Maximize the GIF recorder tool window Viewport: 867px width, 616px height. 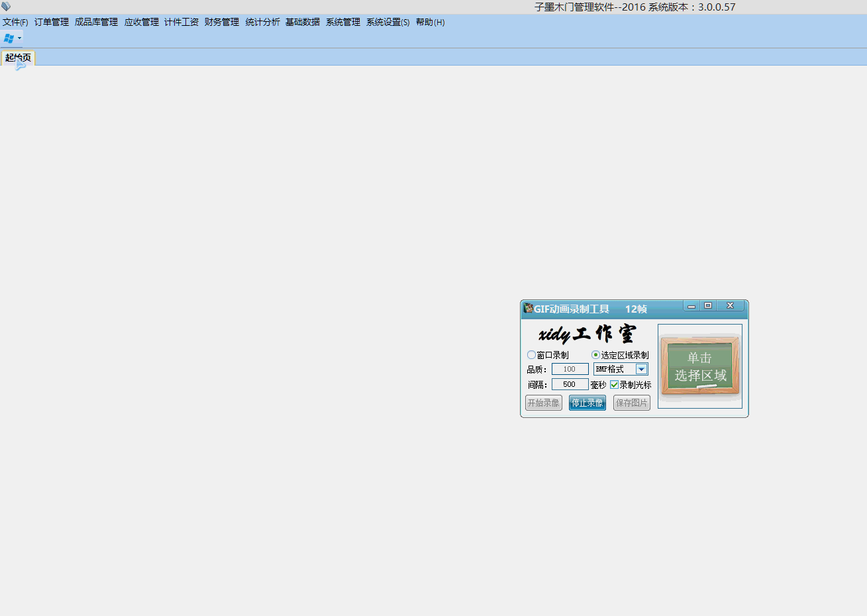708,305
